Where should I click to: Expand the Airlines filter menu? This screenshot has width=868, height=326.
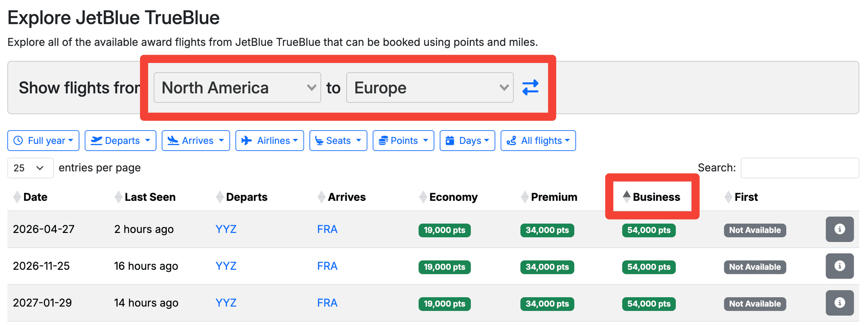[x=269, y=140]
